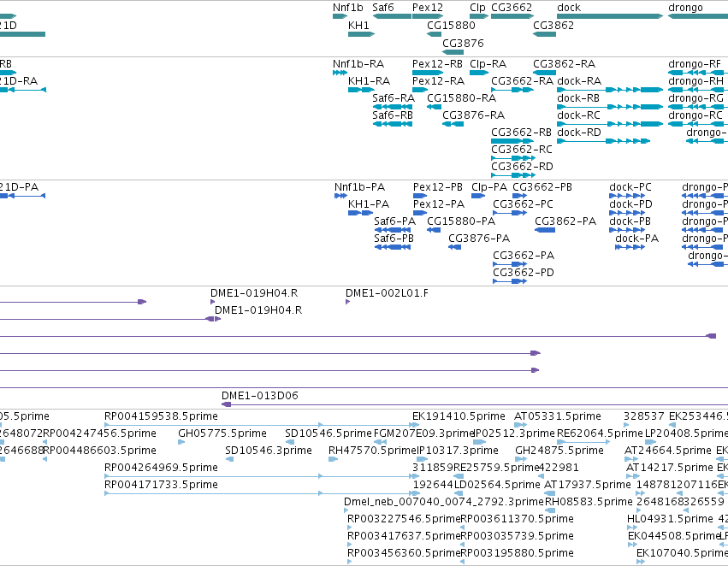Image resolution: width=728 pixels, height=566 pixels.
Task: Open the RP004159538.5prime EST label
Action: tap(161, 416)
